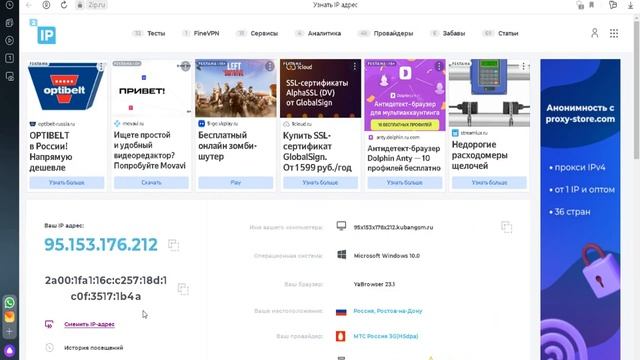The height and width of the screenshot is (360, 640).
Task: Open the Yandex protect icon in toolbar
Action: [x=46, y=5]
